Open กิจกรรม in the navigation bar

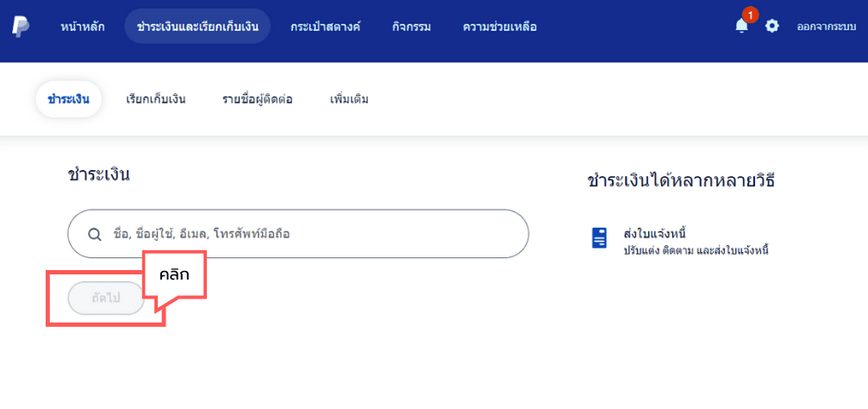411,27
